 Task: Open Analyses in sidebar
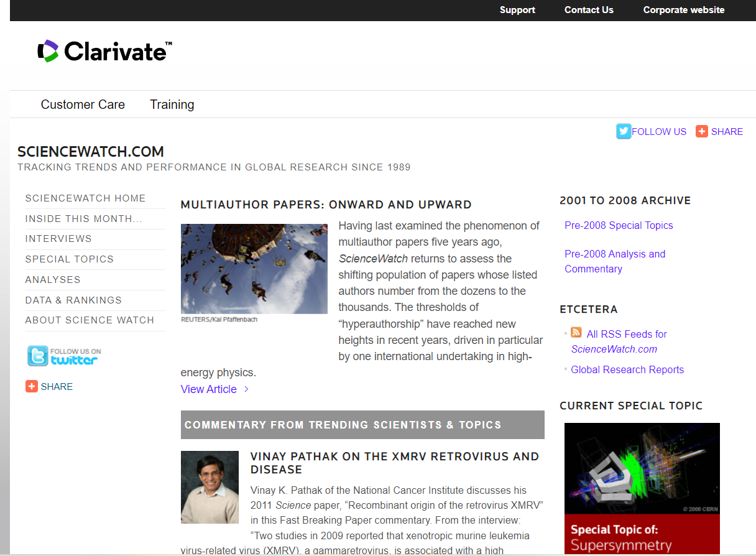pyautogui.click(x=53, y=280)
